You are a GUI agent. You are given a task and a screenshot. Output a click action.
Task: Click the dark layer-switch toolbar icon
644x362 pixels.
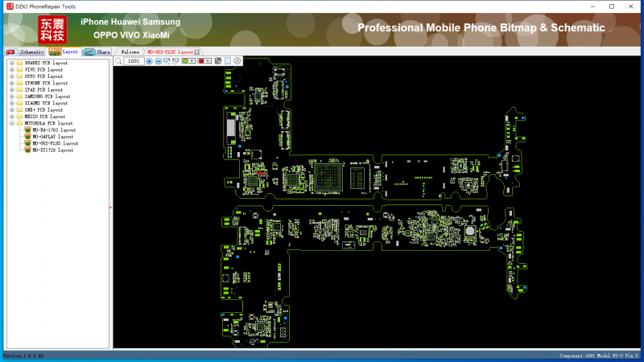218,61
